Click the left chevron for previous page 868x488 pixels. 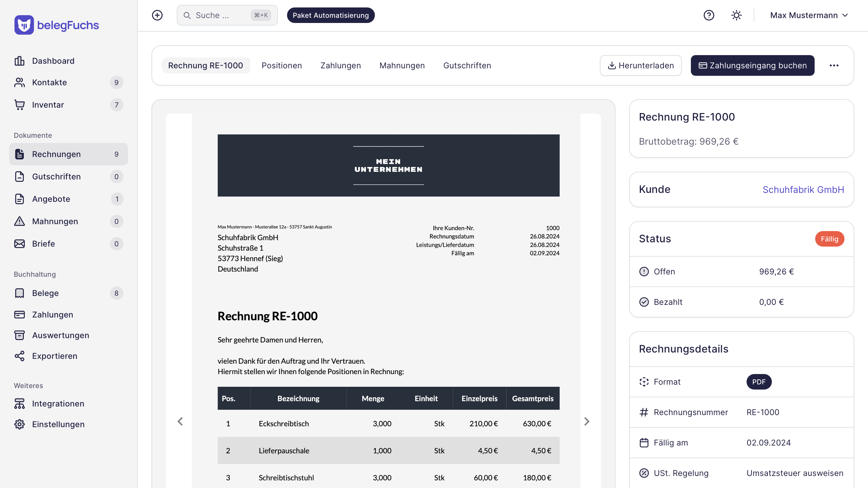click(x=180, y=421)
